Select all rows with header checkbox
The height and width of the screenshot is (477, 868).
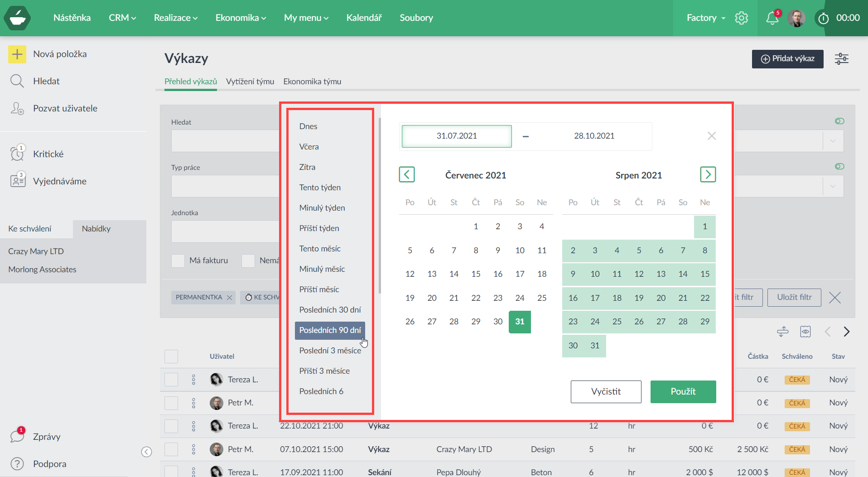pos(171,357)
